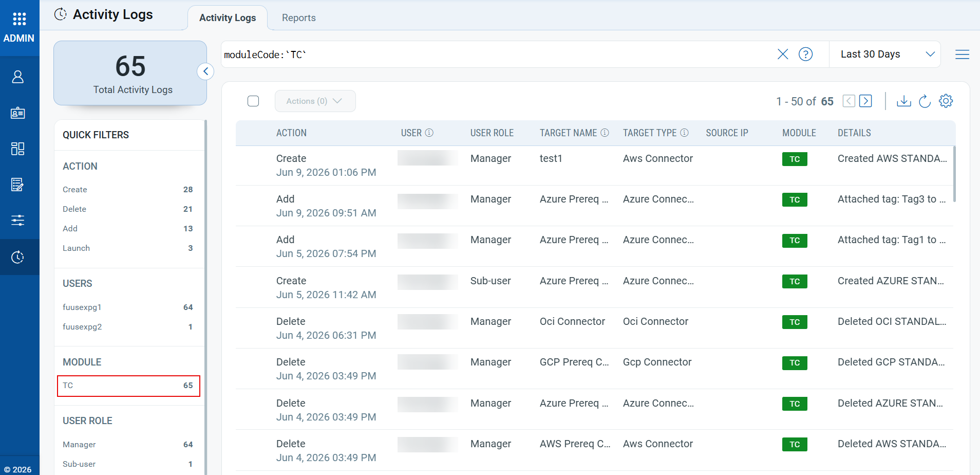Screen dimensions: 980x475
Task: Open search help question mark icon
Action: pos(806,54)
